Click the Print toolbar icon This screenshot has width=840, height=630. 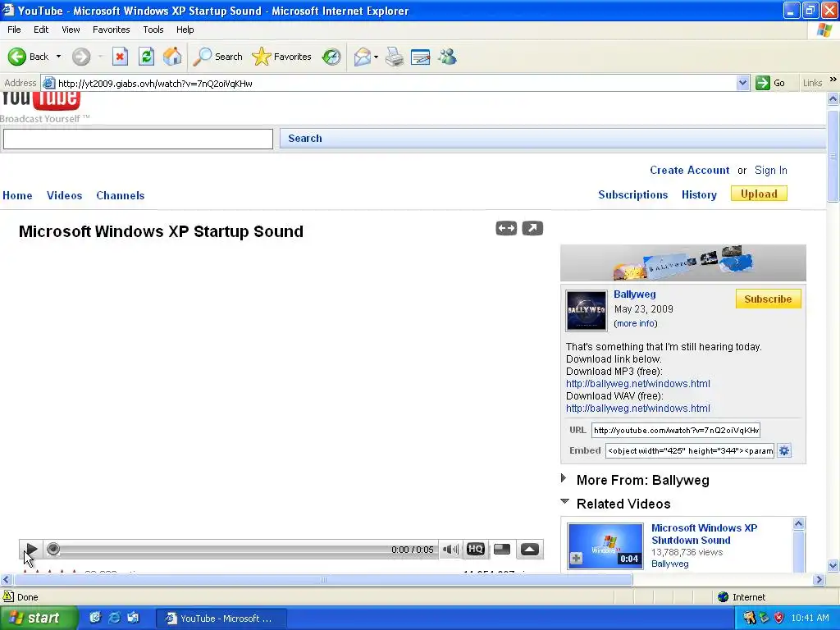point(395,57)
